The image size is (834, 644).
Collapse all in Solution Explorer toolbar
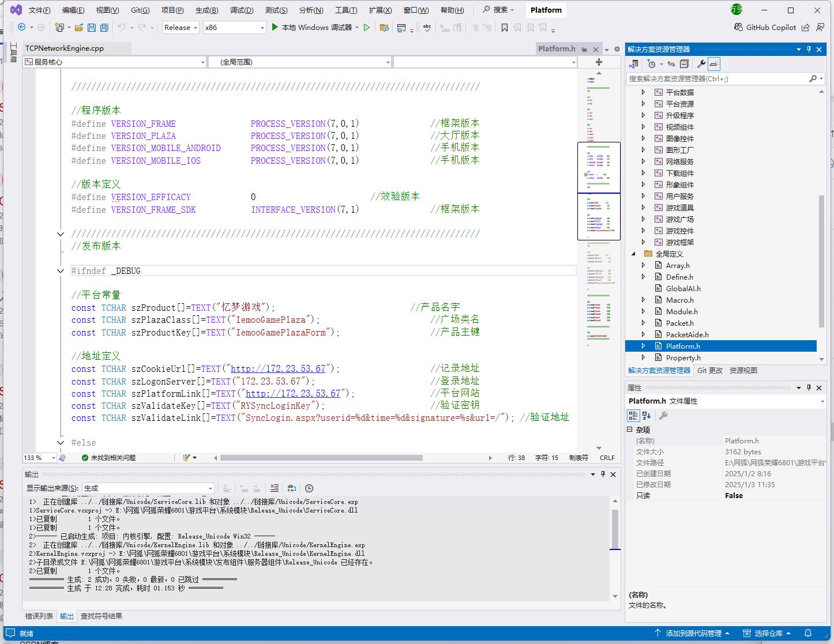coord(684,64)
